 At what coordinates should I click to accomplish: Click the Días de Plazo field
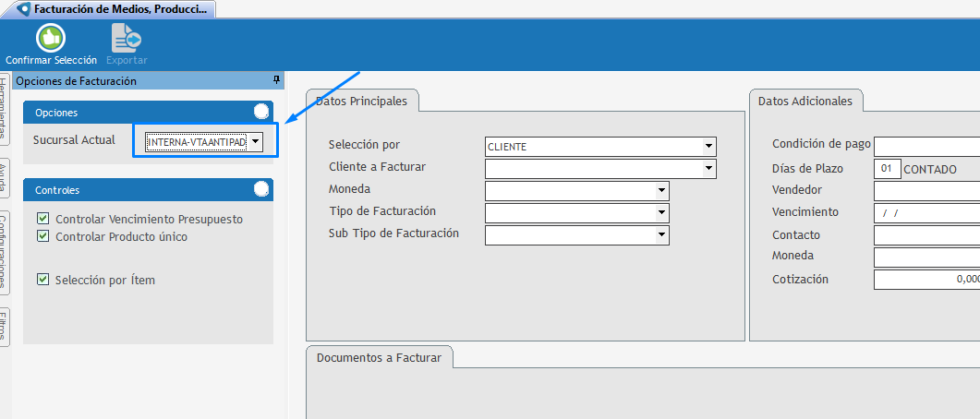point(886,169)
